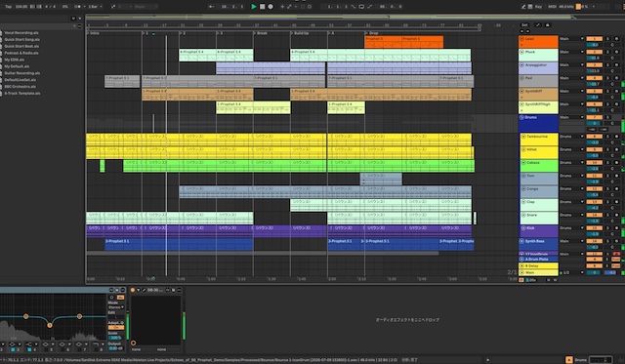625x364 pixels.
Task: Arm the Snare track
Action: [x=616, y=215]
